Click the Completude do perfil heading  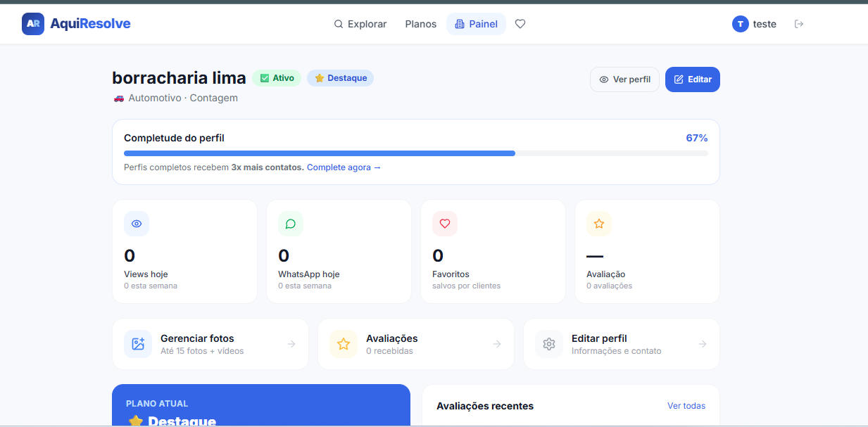pyautogui.click(x=174, y=138)
